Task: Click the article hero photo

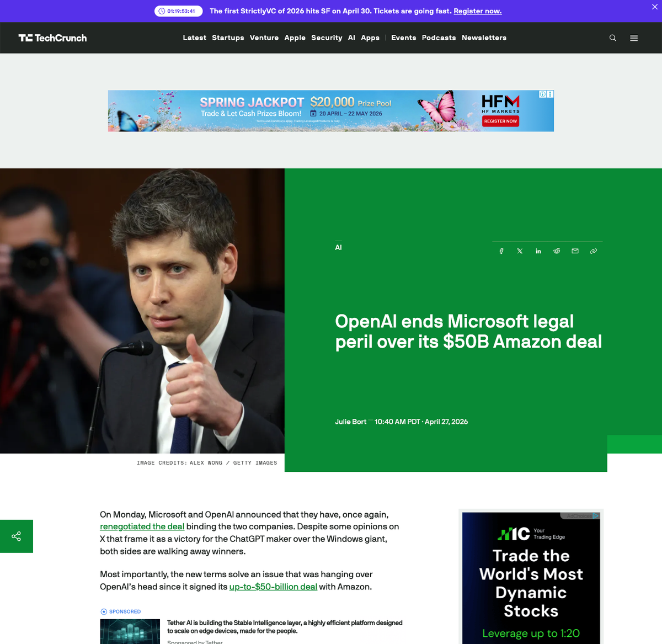Action: pos(142,311)
